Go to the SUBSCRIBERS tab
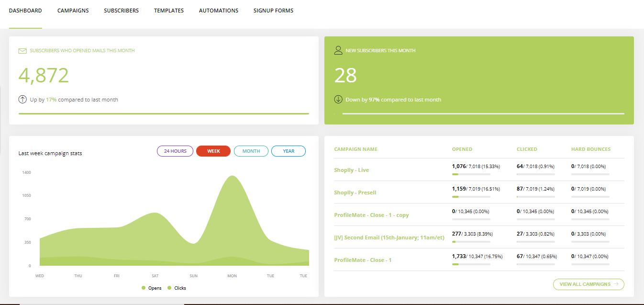This screenshot has width=644, height=305. [121, 11]
